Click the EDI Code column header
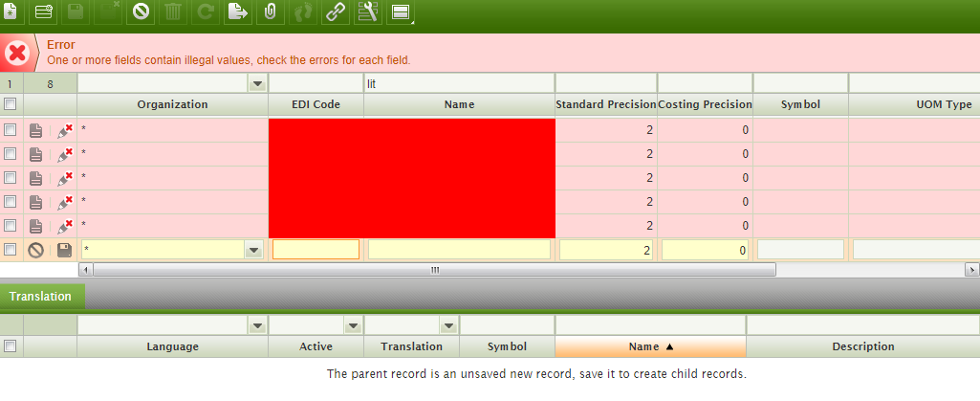The width and height of the screenshot is (980, 401). click(x=316, y=104)
